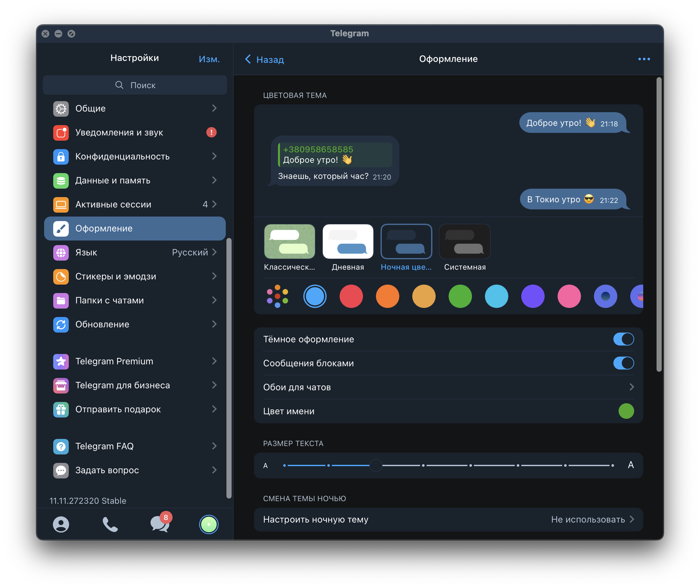Click the purple Language globe icon

pos(61,253)
